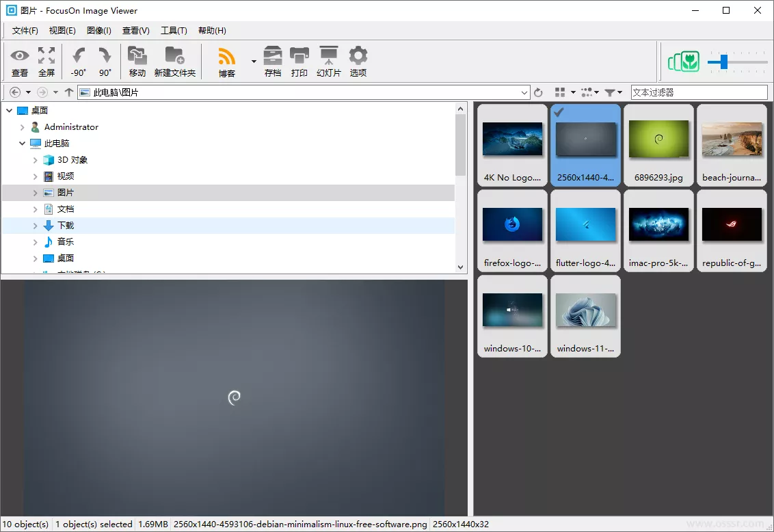Select the republic-of-g... thumbnail
This screenshot has width=774, height=532.
(732, 230)
